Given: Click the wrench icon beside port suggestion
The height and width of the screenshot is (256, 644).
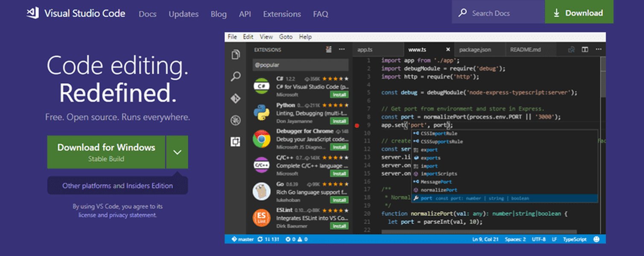Looking at the screenshot, I should tap(416, 198).
